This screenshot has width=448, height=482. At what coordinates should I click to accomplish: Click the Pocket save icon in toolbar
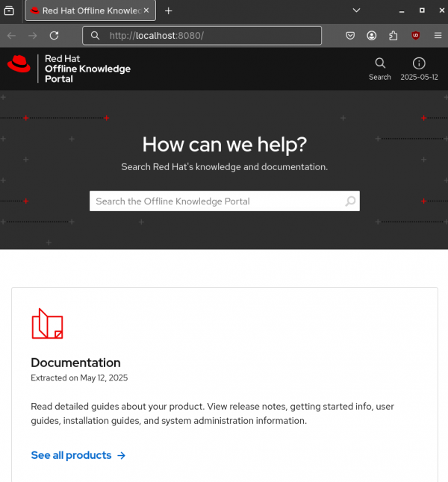[350, 36]
